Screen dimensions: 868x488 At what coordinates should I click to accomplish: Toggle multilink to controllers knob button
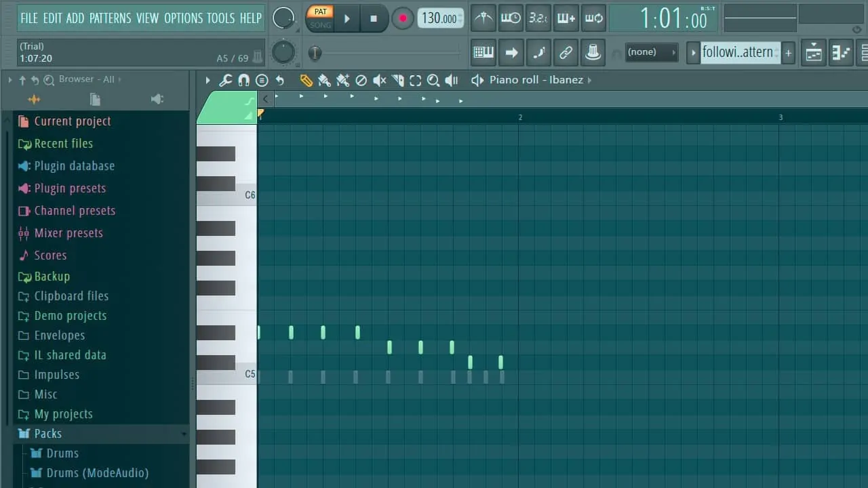[594, 52]
